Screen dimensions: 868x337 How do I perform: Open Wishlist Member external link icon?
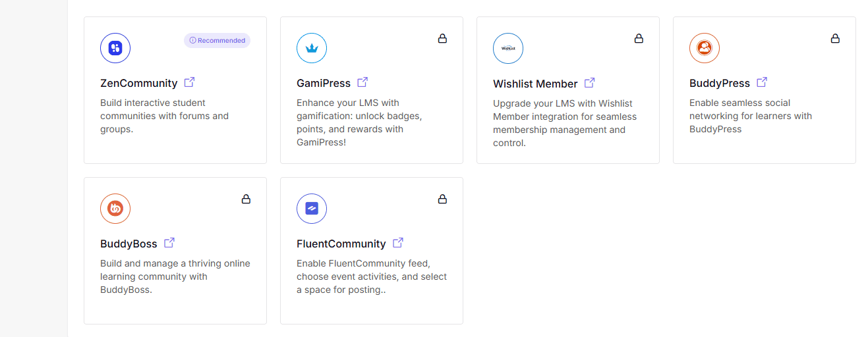590,82
